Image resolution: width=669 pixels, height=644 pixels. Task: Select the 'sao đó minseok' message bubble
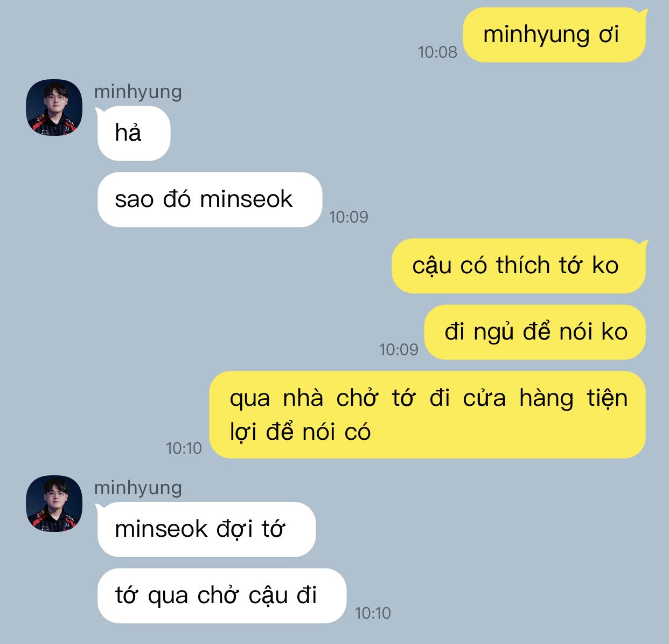pyautogui.click(x=210, y=199)
